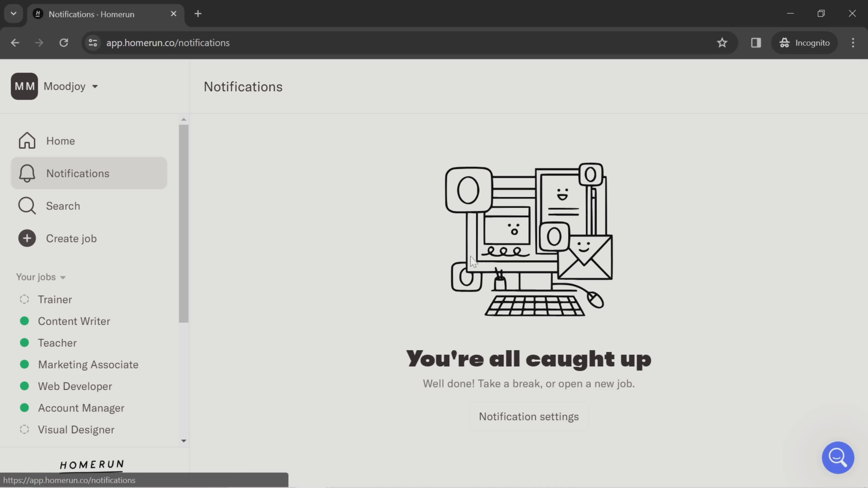Click the Trainer draft status circle
This screenshot has height=488, width=868.
click(24, 299)
